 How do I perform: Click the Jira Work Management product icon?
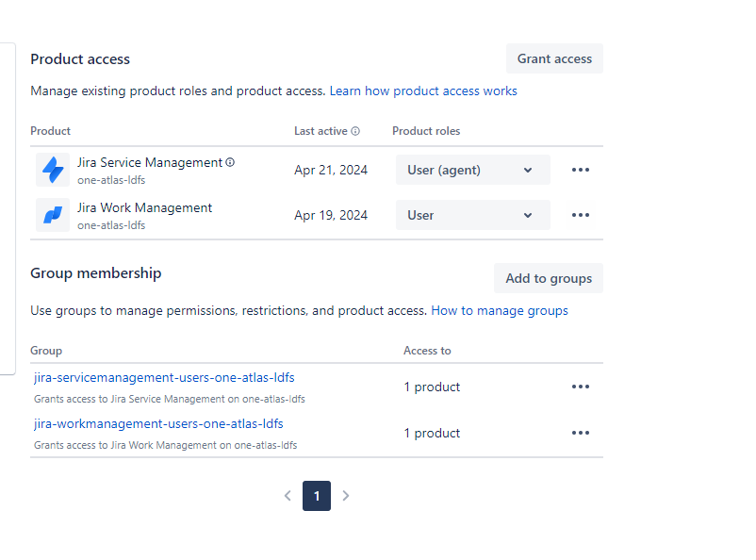(x=53, y=215)
